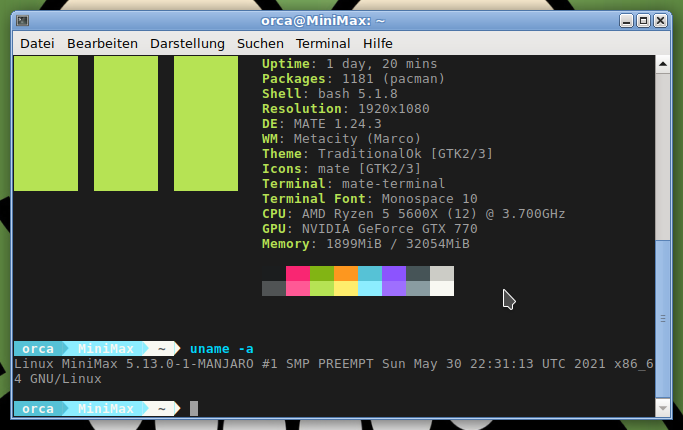Viewport: 683px width, 430px height.
Task: Click the Terminal: mate-terminal line
Action: (x=353, y=183)
